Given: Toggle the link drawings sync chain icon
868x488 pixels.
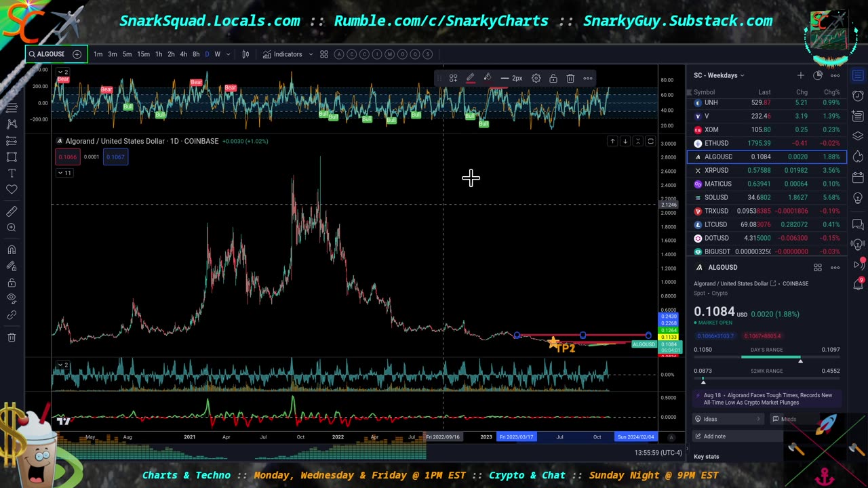Looking at the screenshot, I should (x=12, y=315).
